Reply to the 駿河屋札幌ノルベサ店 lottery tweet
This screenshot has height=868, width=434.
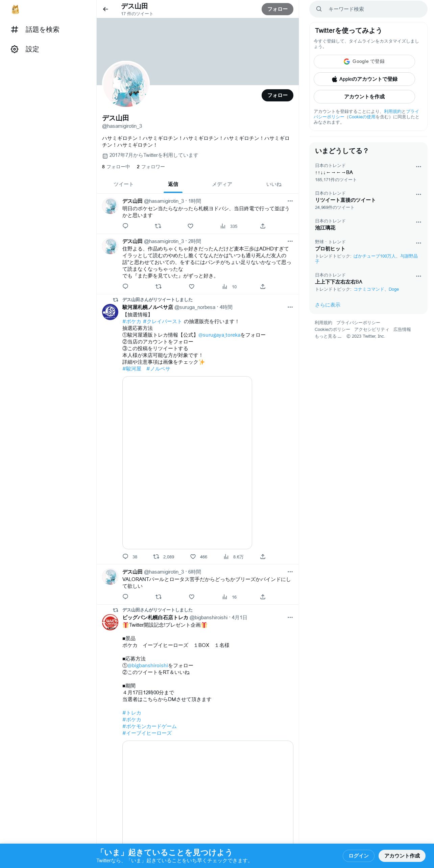point(125,557)
